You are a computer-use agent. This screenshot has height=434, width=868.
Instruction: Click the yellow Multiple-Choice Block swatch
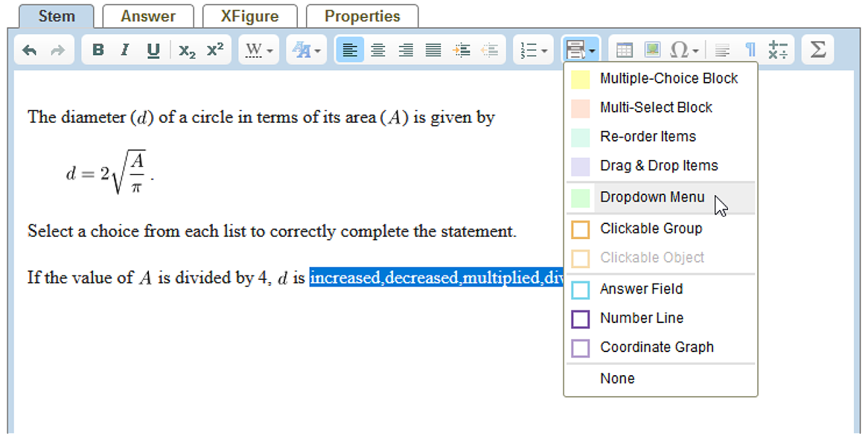(580, 80)
